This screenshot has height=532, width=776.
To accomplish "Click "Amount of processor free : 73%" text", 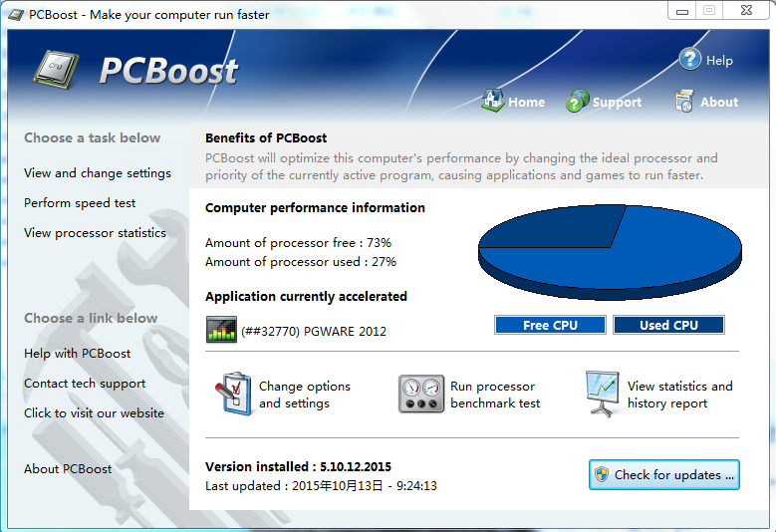I will coord(299,243).
